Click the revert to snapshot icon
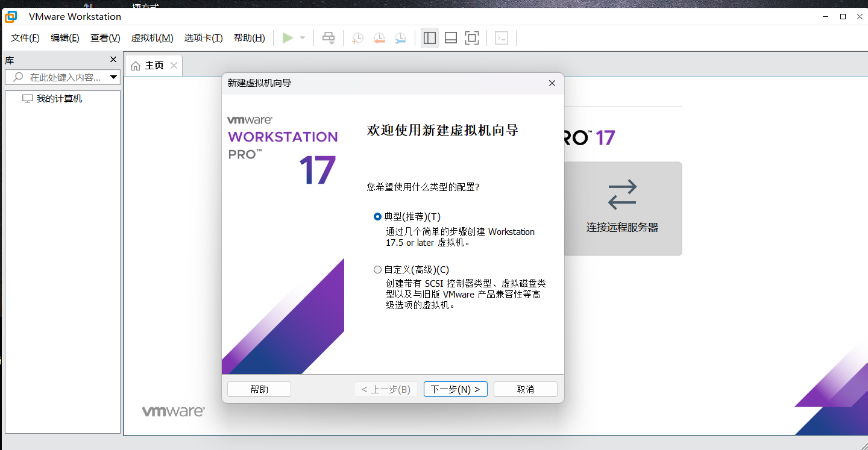This screenshot has height=450, width=868. (x=379, y=38)
